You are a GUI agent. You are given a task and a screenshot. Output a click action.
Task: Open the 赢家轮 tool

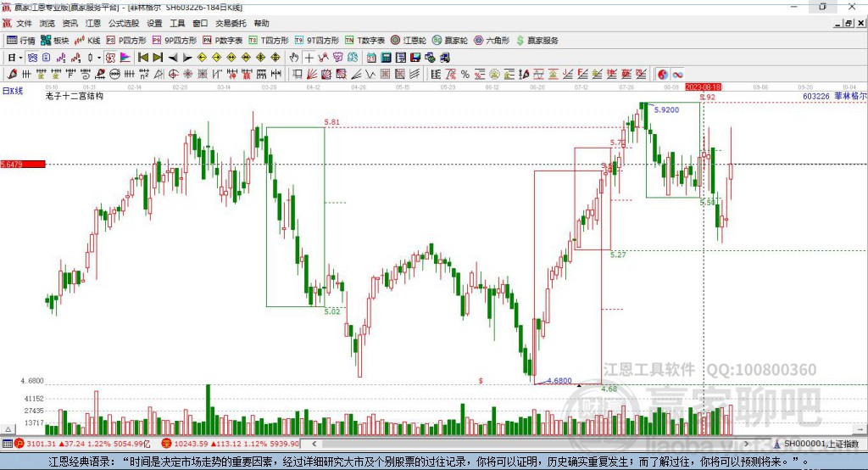(x=450, y=41)
